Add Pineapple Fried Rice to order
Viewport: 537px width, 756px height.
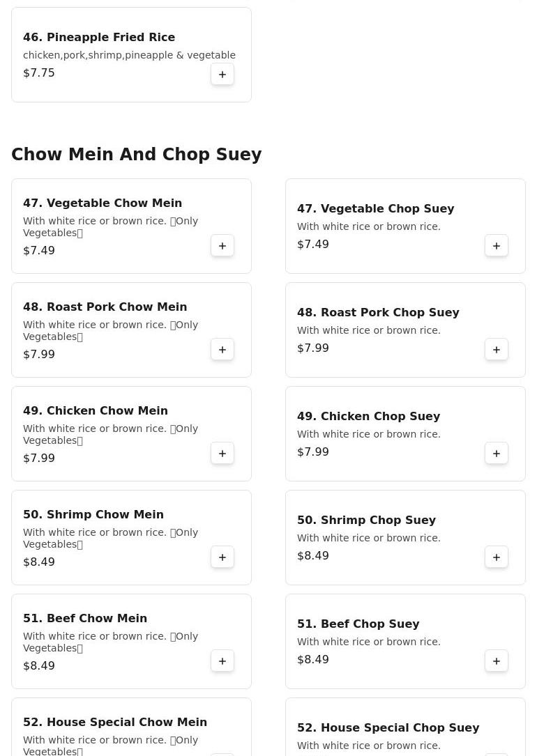tap(222, 75)
